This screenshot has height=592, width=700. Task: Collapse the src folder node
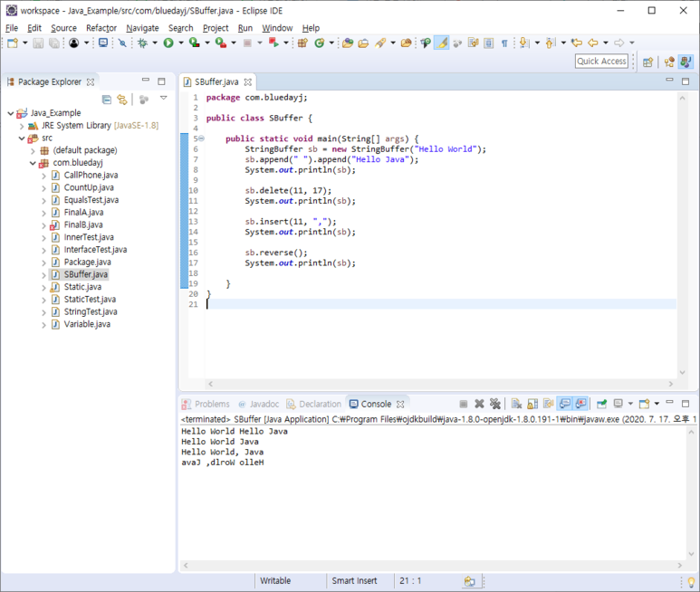22,138
